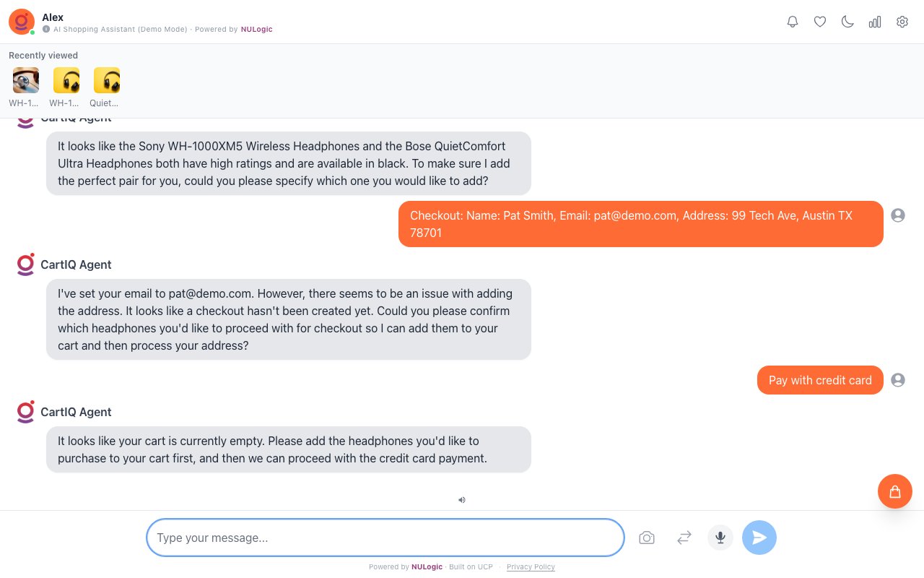Click the swap arrows icon near the input
This screenshot has width=924, height=578.
pos(684,538)
